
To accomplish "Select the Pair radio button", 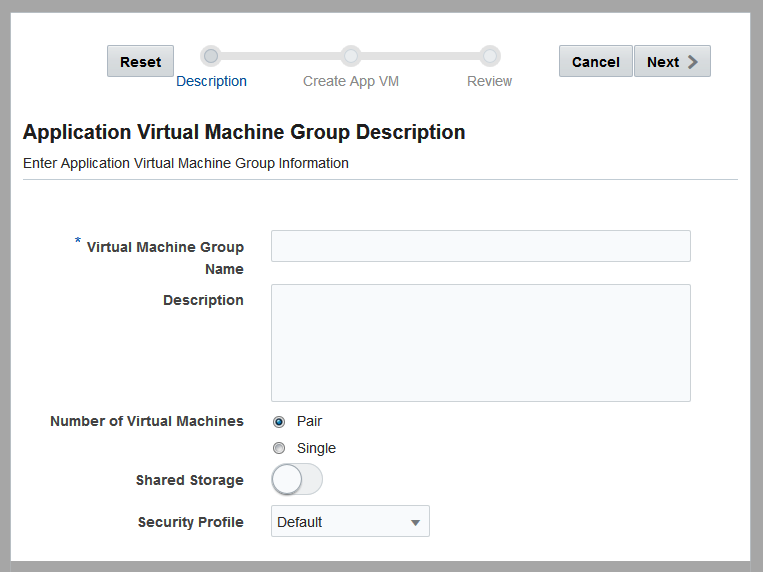I will [x=279, y=422].
